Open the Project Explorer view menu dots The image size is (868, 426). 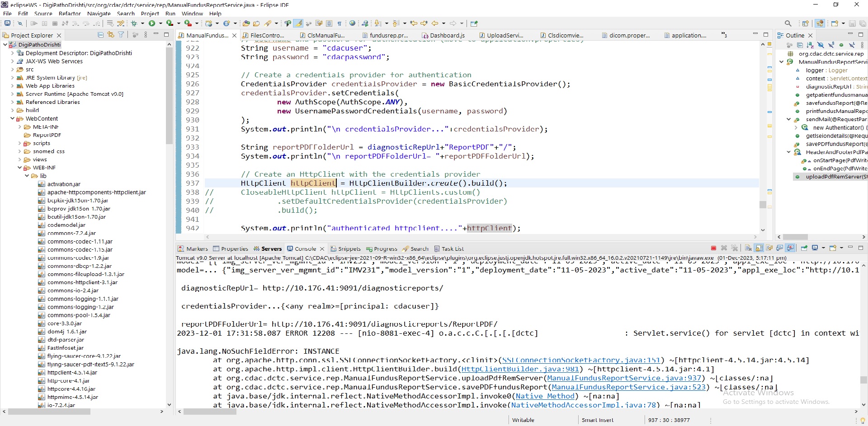[x=146, y=35]
